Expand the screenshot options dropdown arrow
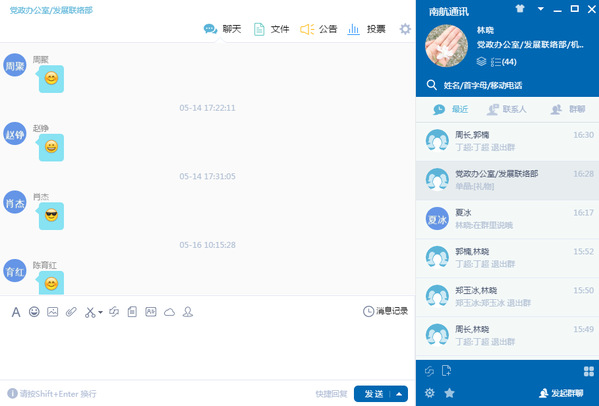This screenshot has height=406, width=599. (x=100, y=312)
